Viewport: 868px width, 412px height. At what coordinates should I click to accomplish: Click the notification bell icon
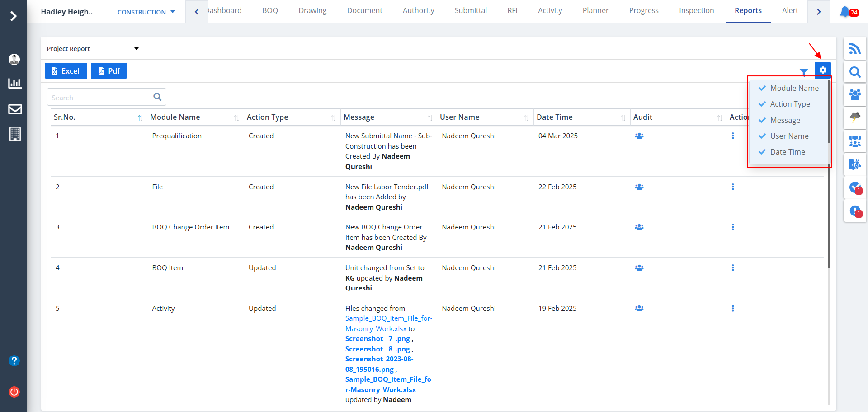pyautogui.click(x=845, y=12)
